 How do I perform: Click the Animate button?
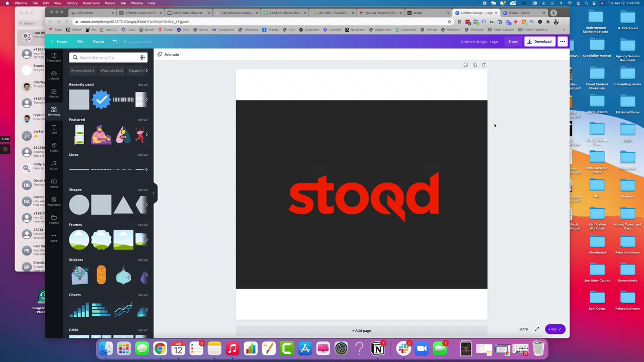click(169, 54)
